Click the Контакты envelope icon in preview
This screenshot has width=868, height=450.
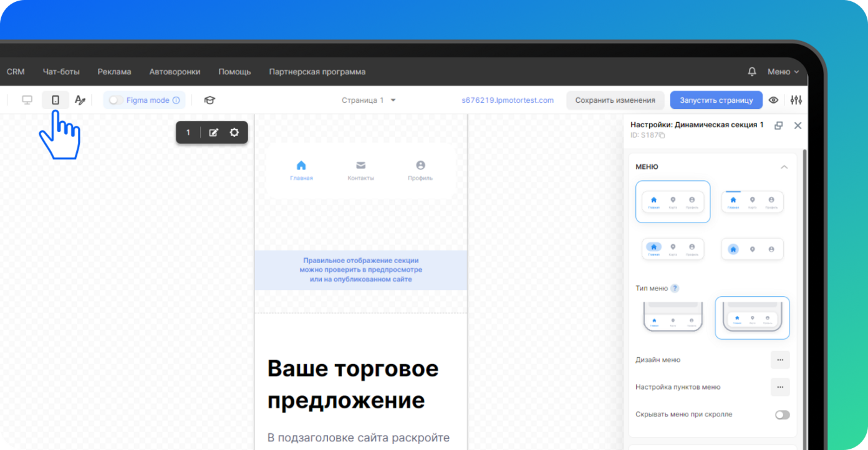[360, 165]
